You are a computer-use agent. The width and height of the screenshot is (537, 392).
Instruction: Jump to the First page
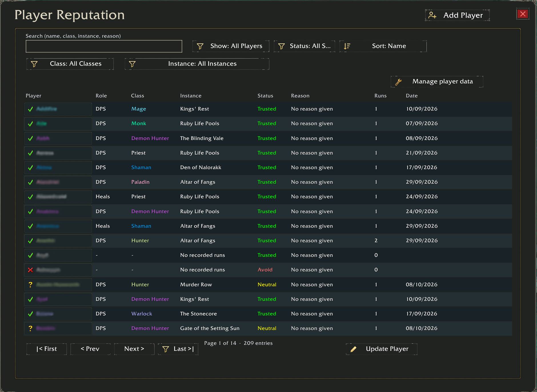click(x=47, y=349)
